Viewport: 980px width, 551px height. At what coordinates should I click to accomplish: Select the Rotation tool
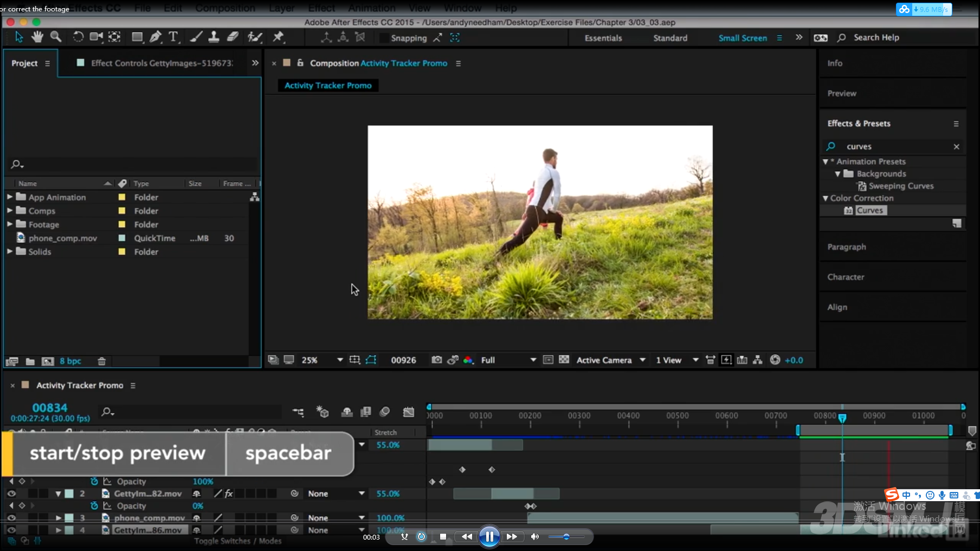pos(78,37)
